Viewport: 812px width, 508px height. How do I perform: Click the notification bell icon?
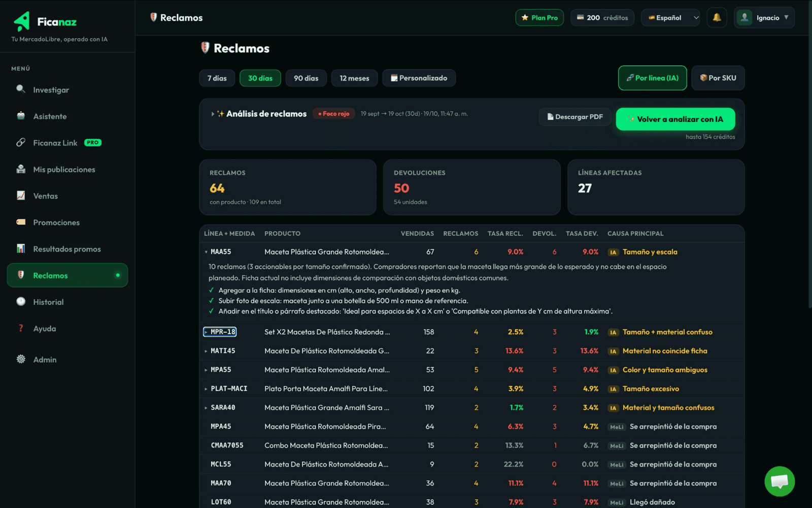click(717, 18)
